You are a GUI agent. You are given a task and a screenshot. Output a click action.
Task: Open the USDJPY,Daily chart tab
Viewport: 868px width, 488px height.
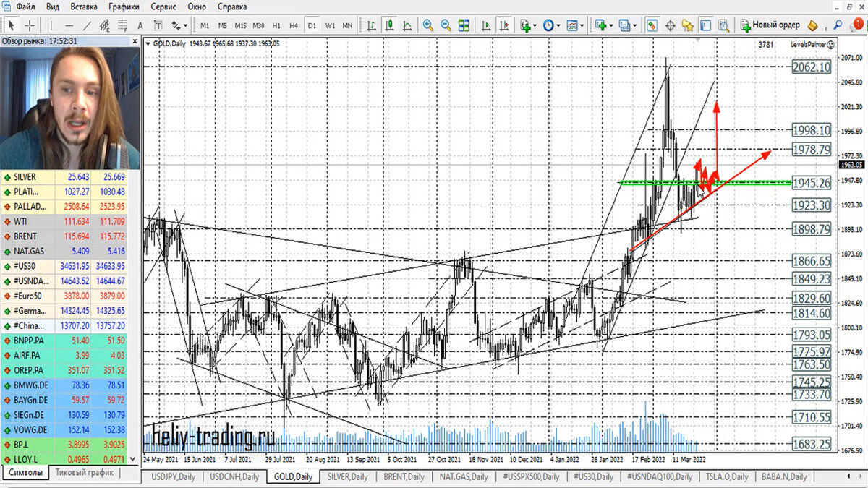click(172, 477)
